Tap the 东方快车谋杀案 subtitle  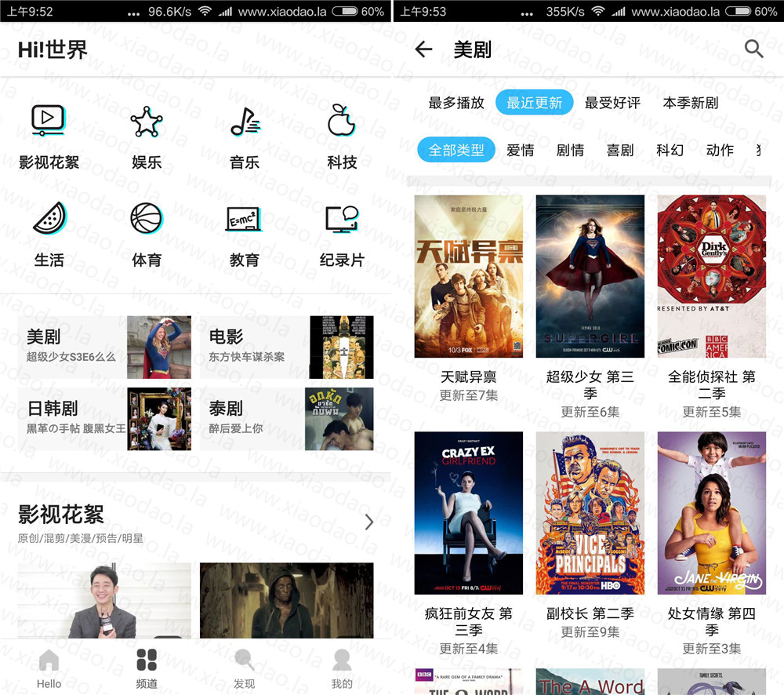pos(246,357)
